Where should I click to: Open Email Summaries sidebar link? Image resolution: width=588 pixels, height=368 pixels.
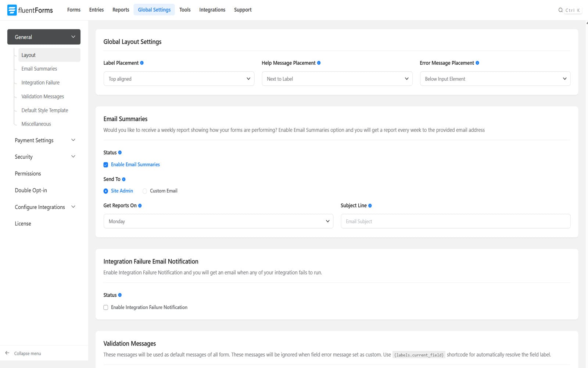tap(39, 69)
